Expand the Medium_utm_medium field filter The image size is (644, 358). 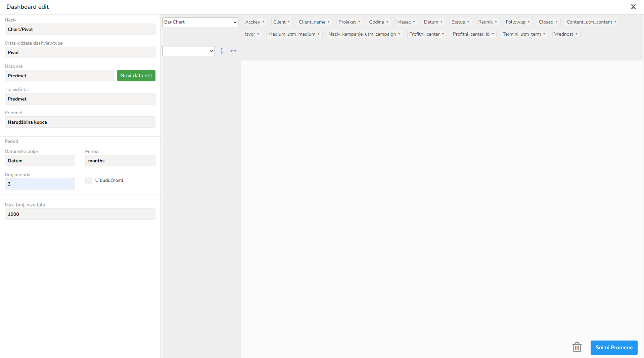[319, 34]
